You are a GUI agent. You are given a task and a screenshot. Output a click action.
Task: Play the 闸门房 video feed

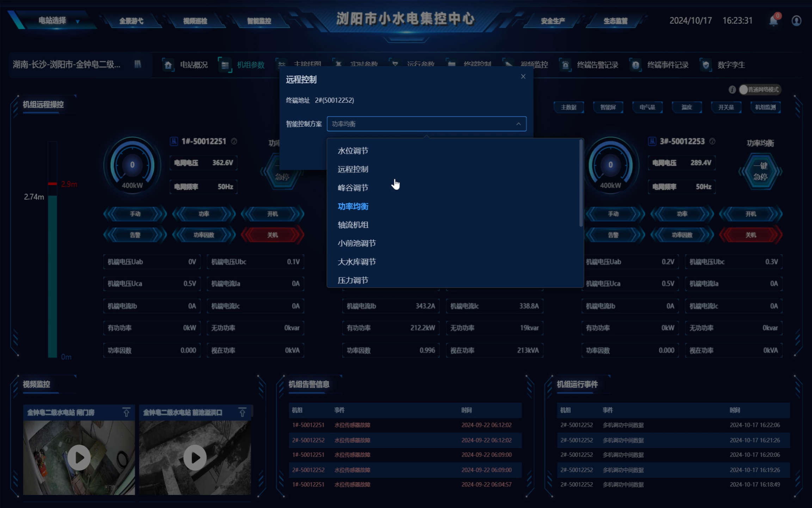pyautogui.click(x=79, y=457)
